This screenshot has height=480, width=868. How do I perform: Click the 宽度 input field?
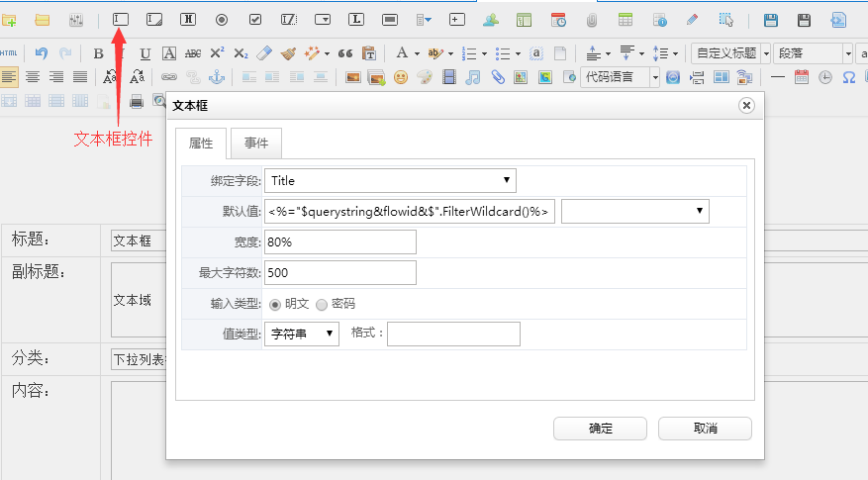(340, 241)
